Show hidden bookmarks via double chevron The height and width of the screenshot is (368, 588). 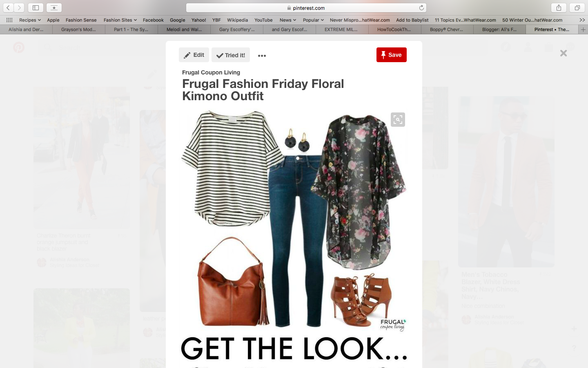coord(582,20)
